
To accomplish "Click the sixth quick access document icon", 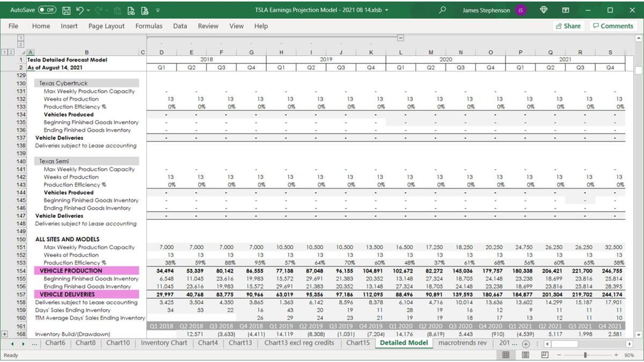I will pos(145,10).
